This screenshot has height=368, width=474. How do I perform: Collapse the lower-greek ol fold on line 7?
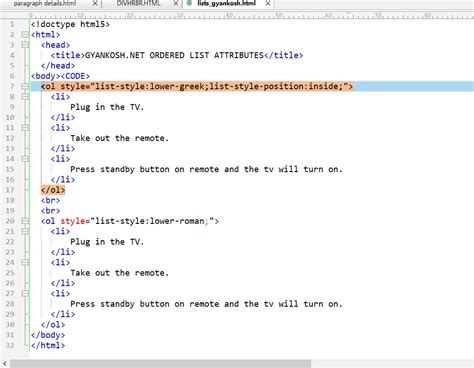click(x=24, y=86)
